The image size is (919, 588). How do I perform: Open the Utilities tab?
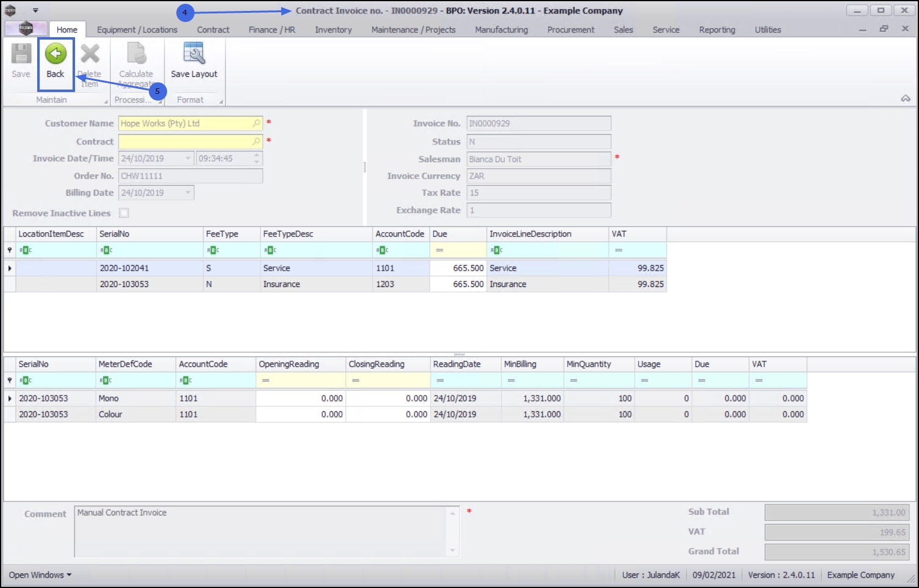768,29
